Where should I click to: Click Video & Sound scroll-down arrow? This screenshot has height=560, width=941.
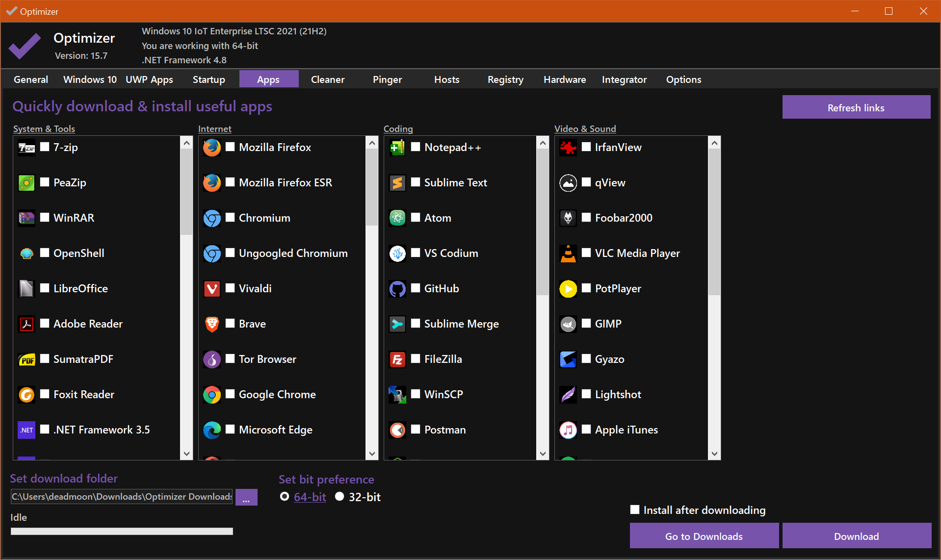click(714, 454)
